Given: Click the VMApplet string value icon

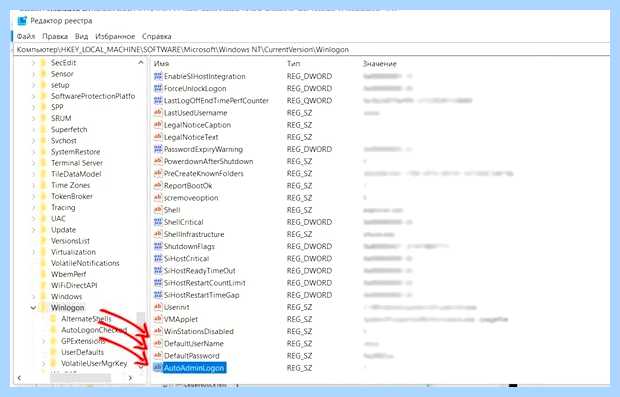Looking at the screenshot, I should pos(158,319).
